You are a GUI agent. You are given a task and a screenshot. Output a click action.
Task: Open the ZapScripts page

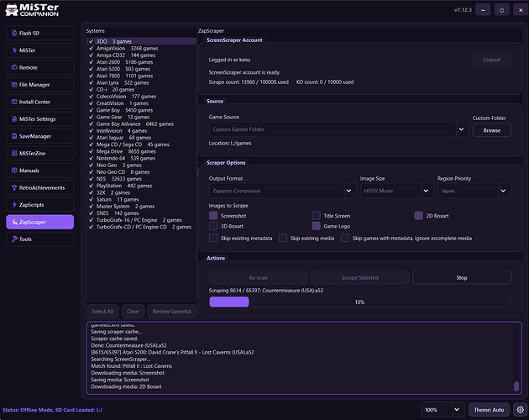[x=39, y=205]
